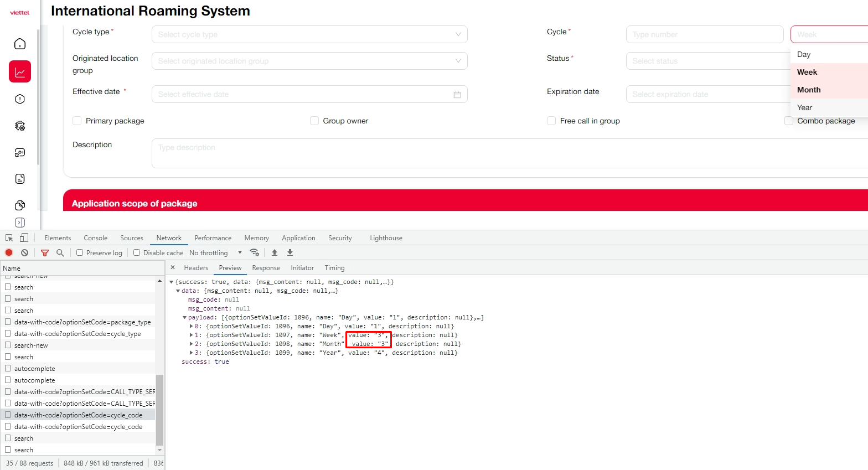Screen dimensions: 868x470
Task: Select the data-with-code cycle_type request
Action: [77, 334]
